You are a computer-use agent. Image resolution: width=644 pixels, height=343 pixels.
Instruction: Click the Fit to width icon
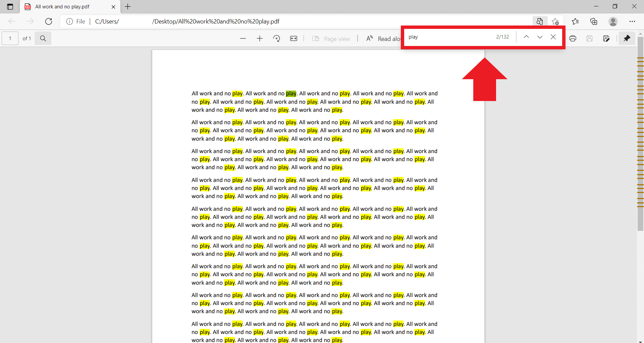tap(293, 39)
